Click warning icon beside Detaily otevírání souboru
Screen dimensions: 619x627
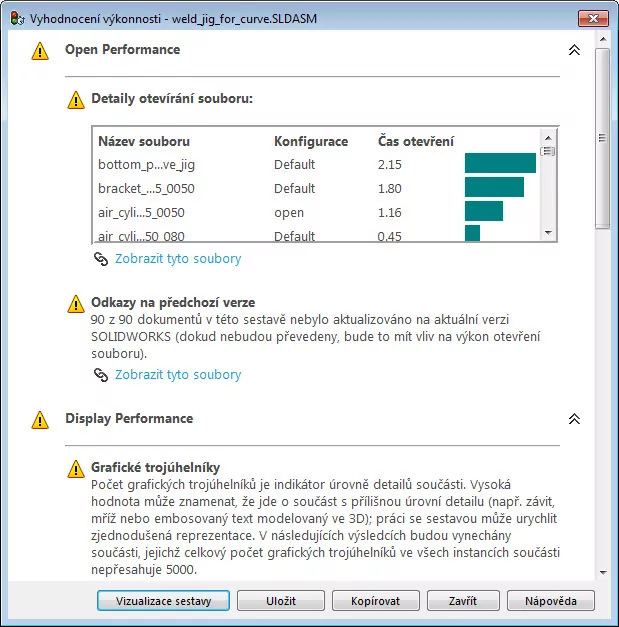coord(76,100)
